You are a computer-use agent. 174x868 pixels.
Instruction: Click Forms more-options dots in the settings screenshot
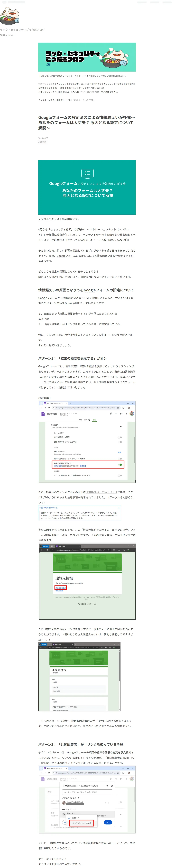coord(127,413)
